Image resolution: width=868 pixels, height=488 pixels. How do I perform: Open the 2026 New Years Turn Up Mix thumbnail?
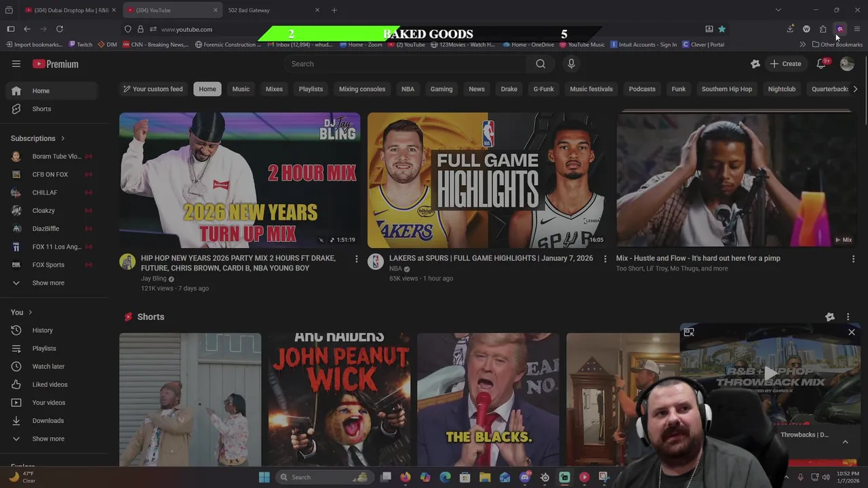[240, 180]
